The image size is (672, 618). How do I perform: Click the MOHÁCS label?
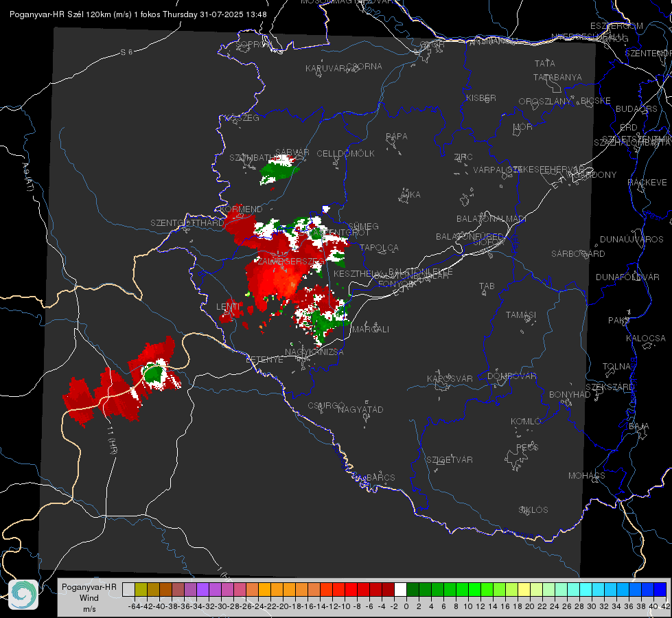587,476
